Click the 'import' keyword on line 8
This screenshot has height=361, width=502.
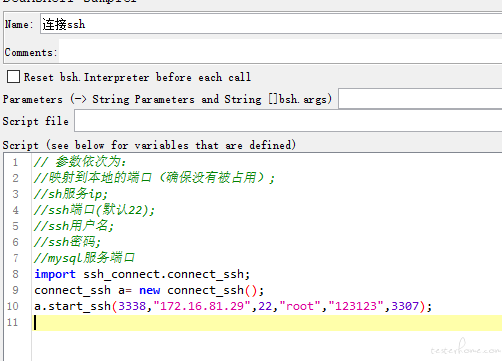click(x=55, y=274)
